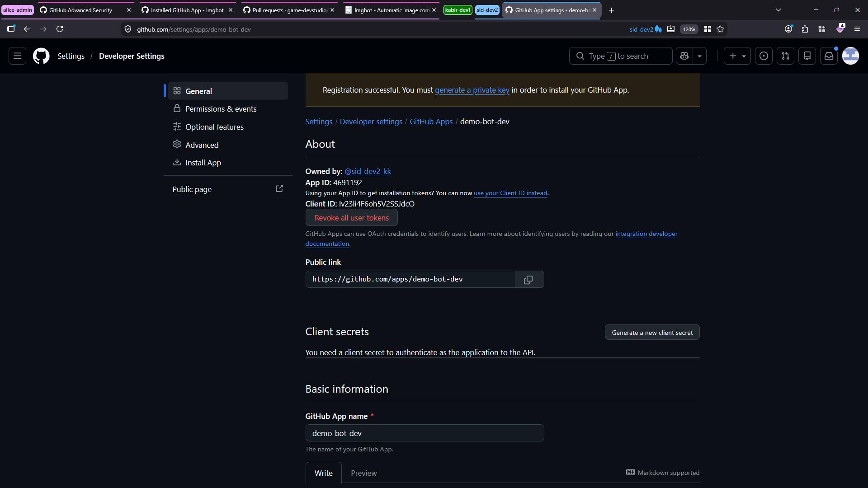Open browser extensions puzzle icon

pos(805,29)
